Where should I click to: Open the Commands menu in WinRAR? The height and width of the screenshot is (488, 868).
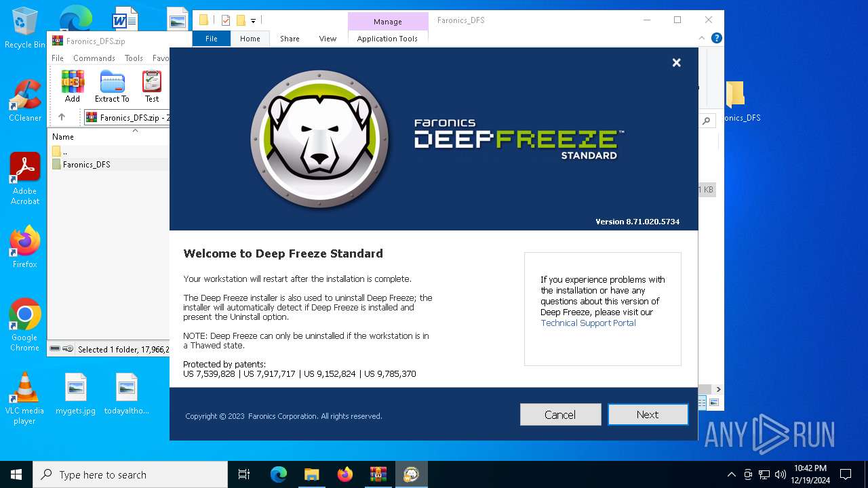[x=94, y=58]
